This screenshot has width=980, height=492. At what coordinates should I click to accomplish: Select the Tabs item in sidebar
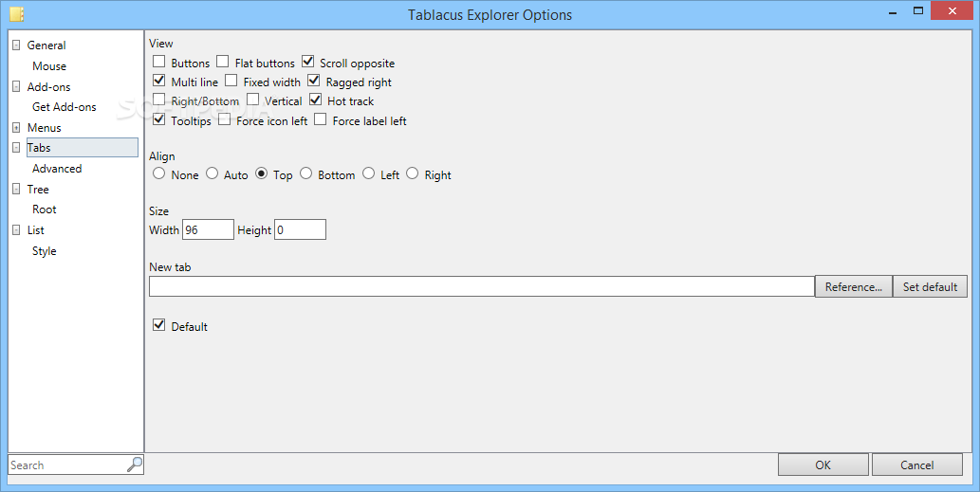82,147
